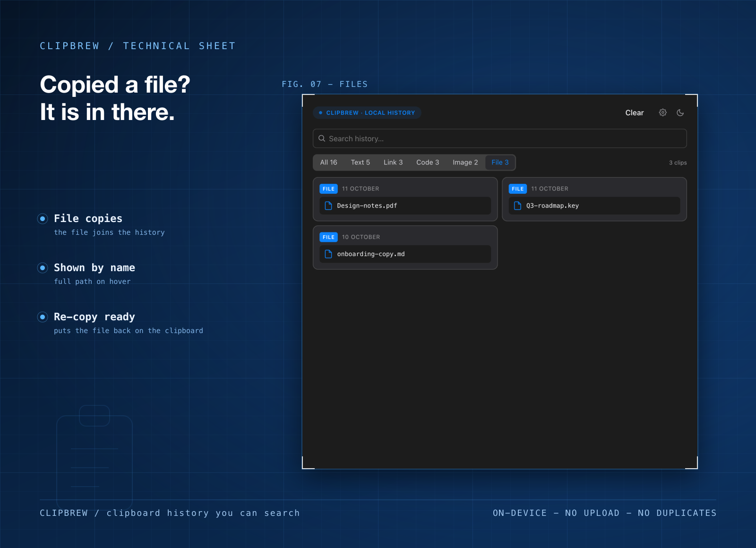Screen dimensions: 756x548
Task: Click the Clear button
Action: tap(635, 112)
